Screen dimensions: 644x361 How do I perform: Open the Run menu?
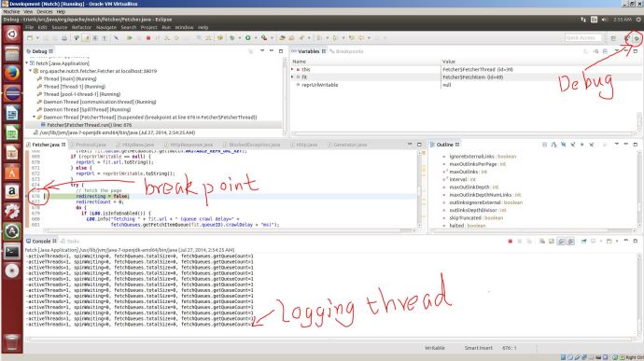[166, 27]
